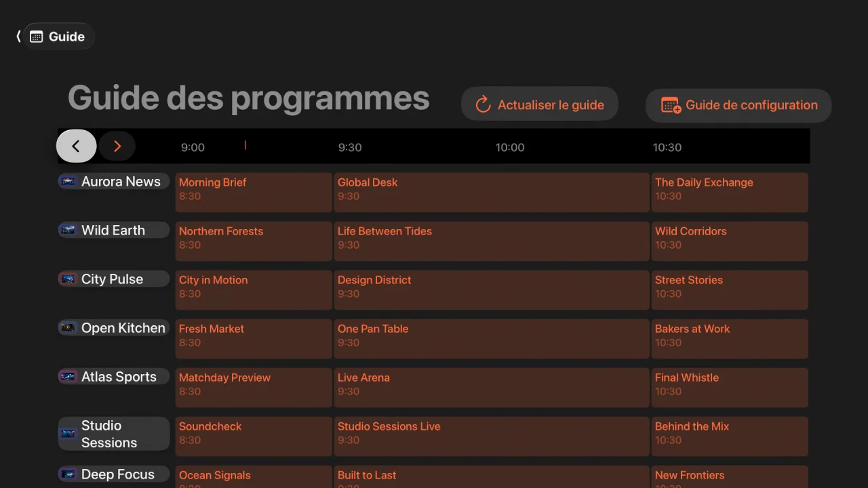Open the Soundcheck program
The image size is (868, 488).
pos(254,436)
